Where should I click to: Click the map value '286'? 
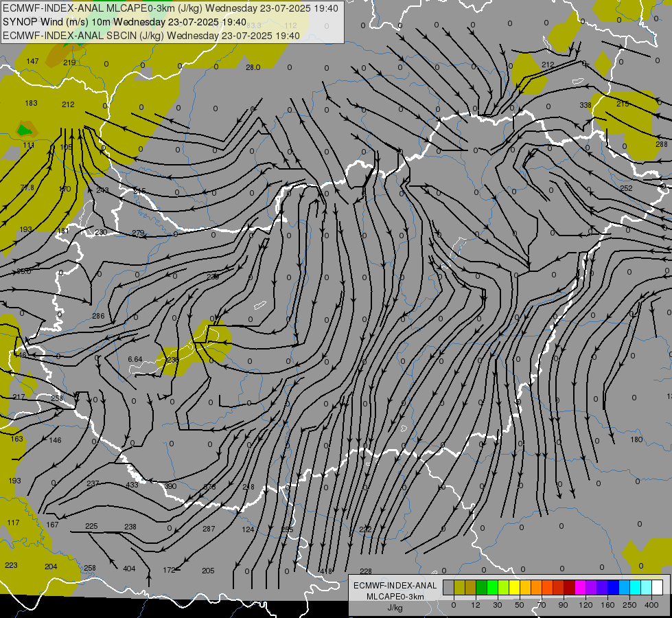98,316
